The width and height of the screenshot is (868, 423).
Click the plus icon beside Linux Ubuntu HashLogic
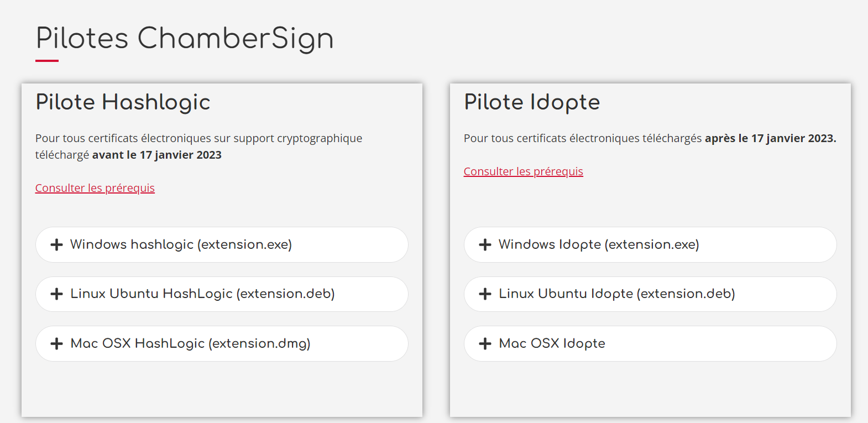56,294
